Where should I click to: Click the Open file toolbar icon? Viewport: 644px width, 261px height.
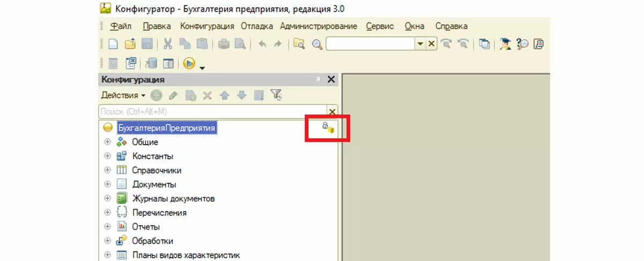[130, 44]
